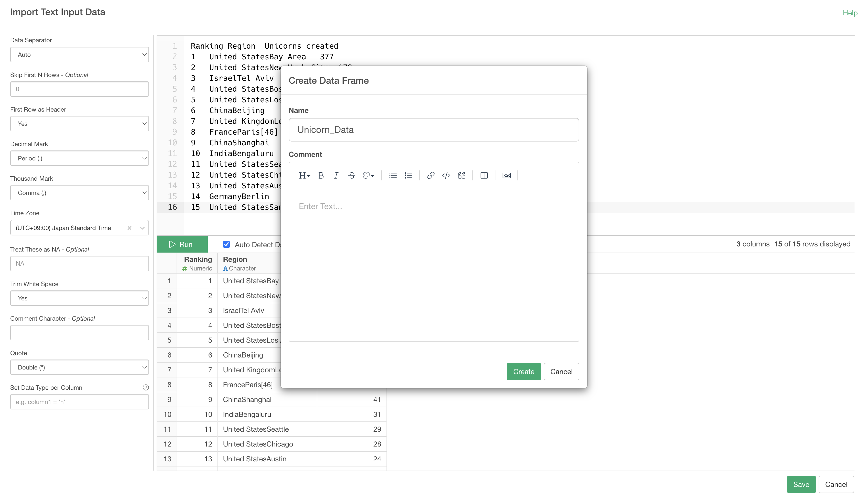This screenshot has width=868, height=500.
Task: Clear the Japan Standard Time selection
Action: click(129, 228)
